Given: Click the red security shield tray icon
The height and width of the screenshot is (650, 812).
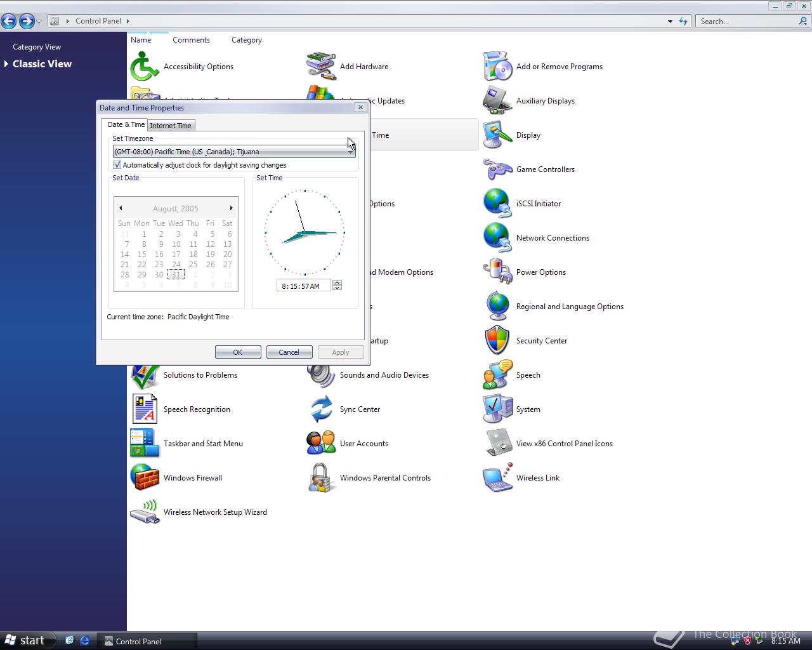Looking at the screenshot, I should pos(747,641).
